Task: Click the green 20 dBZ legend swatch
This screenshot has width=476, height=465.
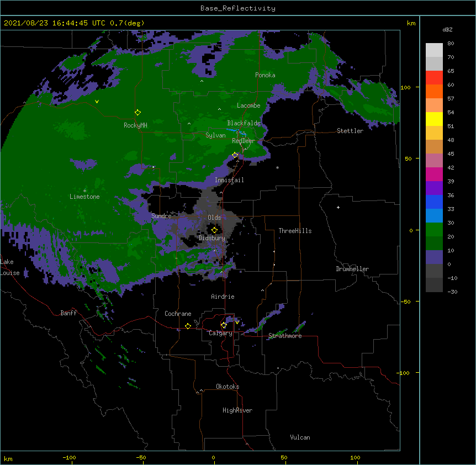Action: point(434,243)
